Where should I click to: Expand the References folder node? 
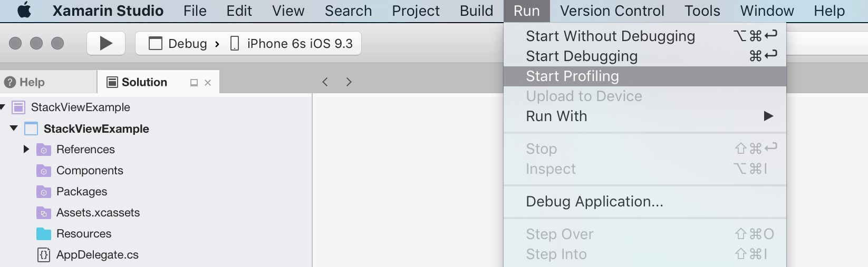pos(26,150)
